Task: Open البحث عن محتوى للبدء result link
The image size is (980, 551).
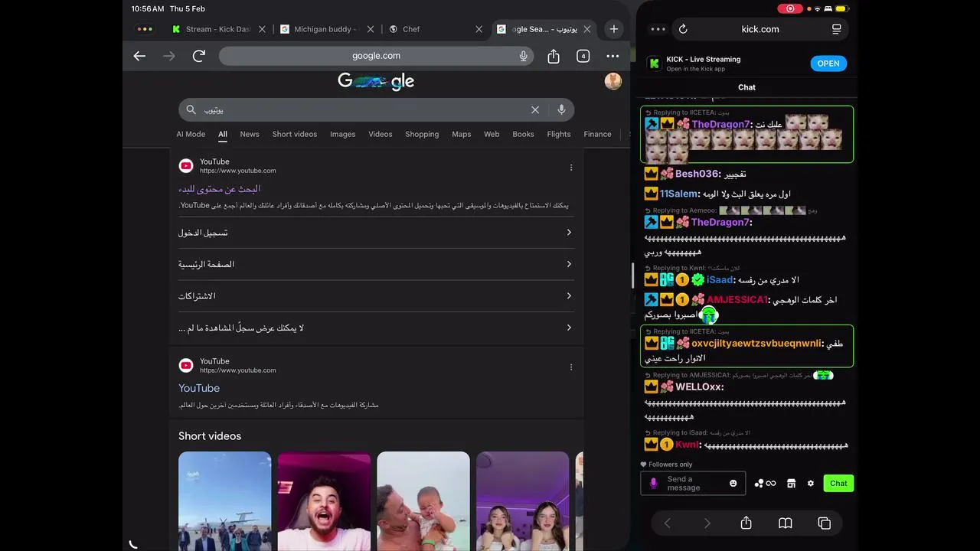Action: (x=220, y=188)
